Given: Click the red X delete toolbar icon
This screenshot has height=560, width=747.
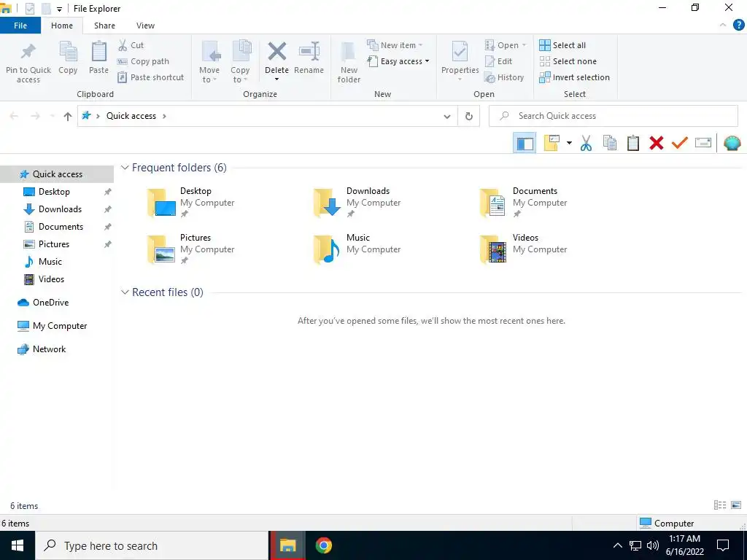Looking at the screenshot, I should (657, 143).
